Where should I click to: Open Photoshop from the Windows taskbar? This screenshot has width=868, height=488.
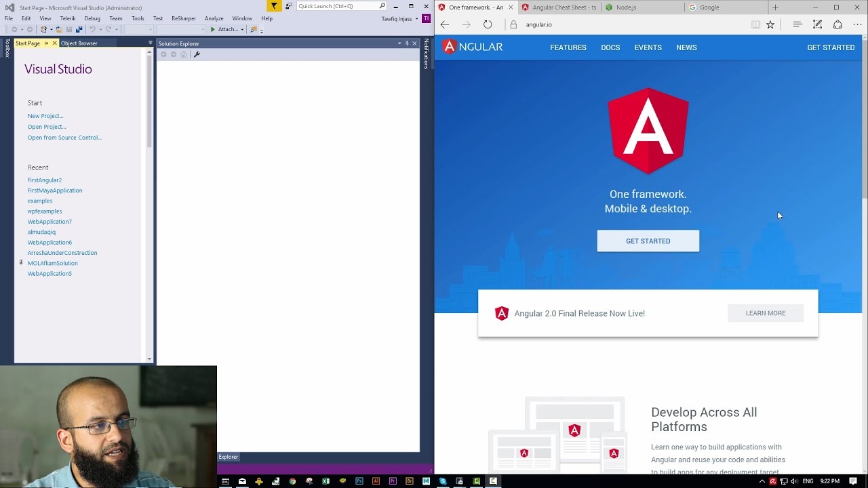click(x=359, y=481)
